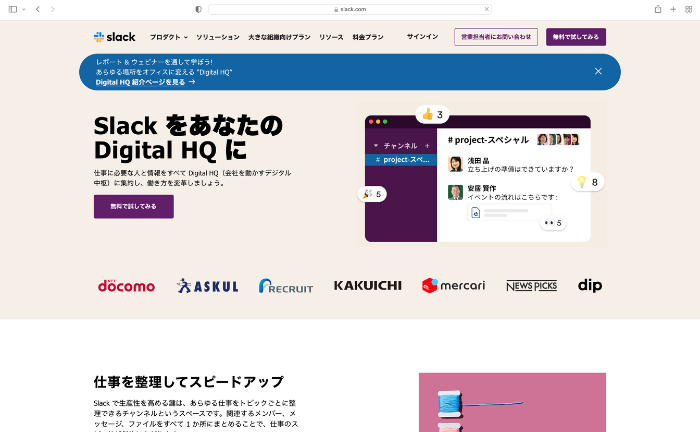Click the サインイン link
This screenshot has height=432, width=700.
point(422,37)
